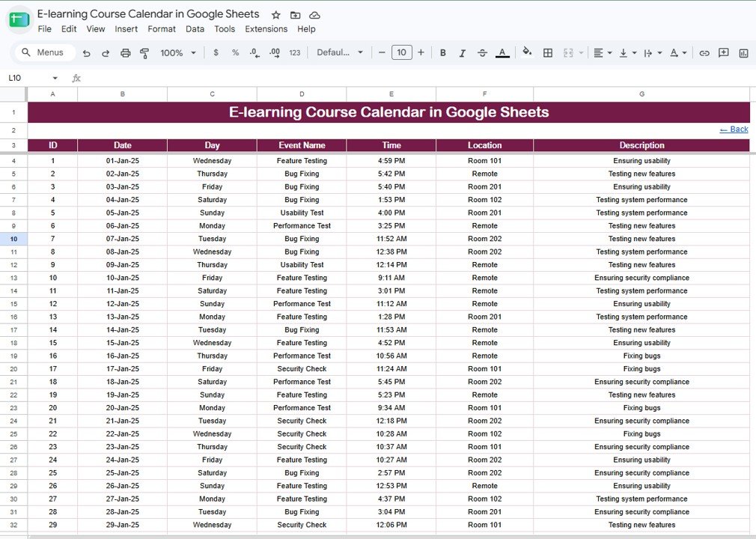Open the Data menu
The height and width of the screenshot is (539, 756).
(195, 29)
